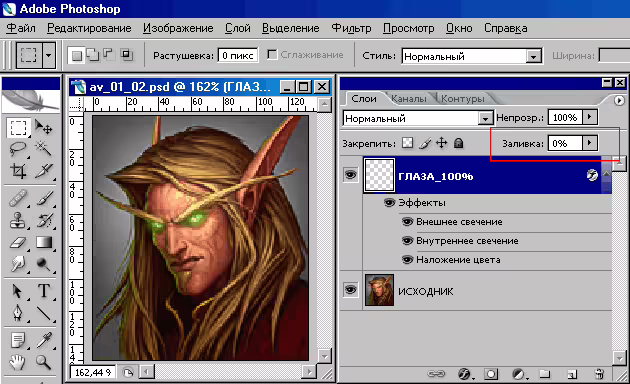630x384 pixels.
Task: Open the tool preset picker arrow
Action: [x=49, y=55]
